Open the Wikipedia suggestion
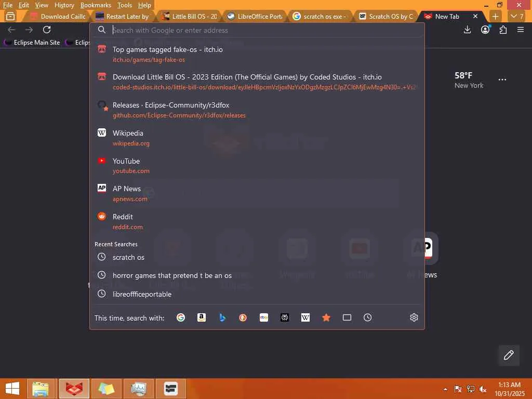Image resolution: width=532 pixels, height=399 pixels. (x=257, y=138)
